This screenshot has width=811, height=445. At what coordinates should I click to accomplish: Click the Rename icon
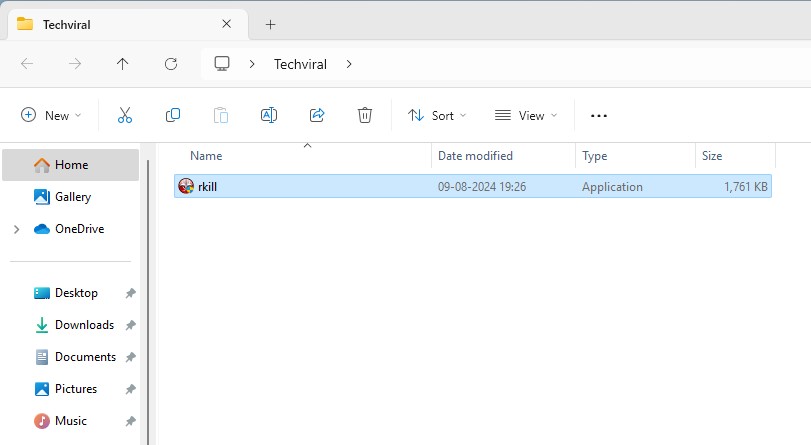269,115
